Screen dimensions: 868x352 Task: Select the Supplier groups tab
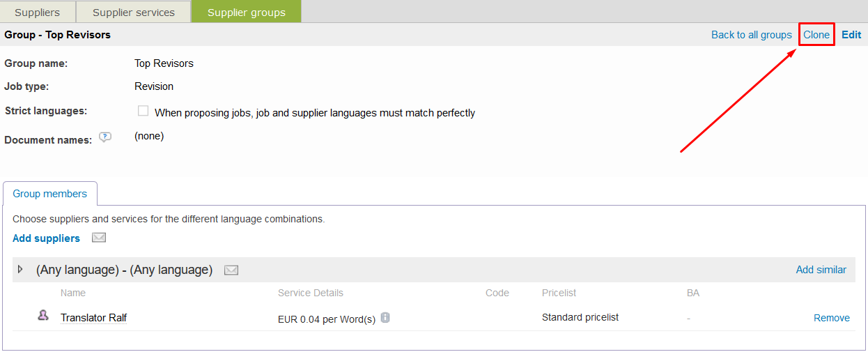pos(246,13)
